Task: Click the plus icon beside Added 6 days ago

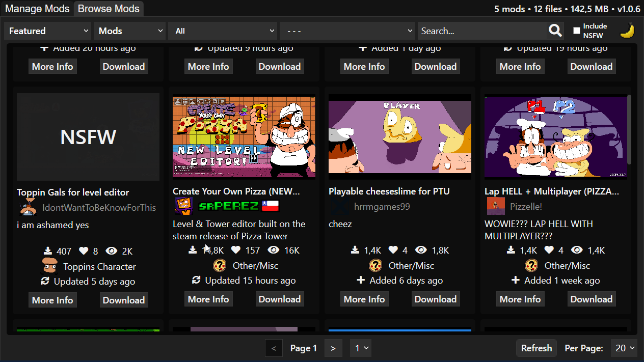Action: pyautogui.click(x=361, y=280)
